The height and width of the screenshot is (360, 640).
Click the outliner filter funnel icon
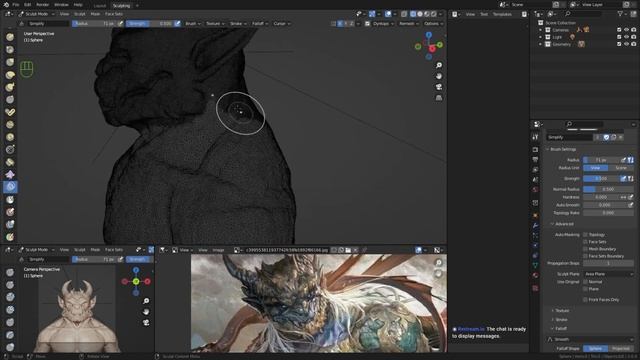[x=620, y=14]
